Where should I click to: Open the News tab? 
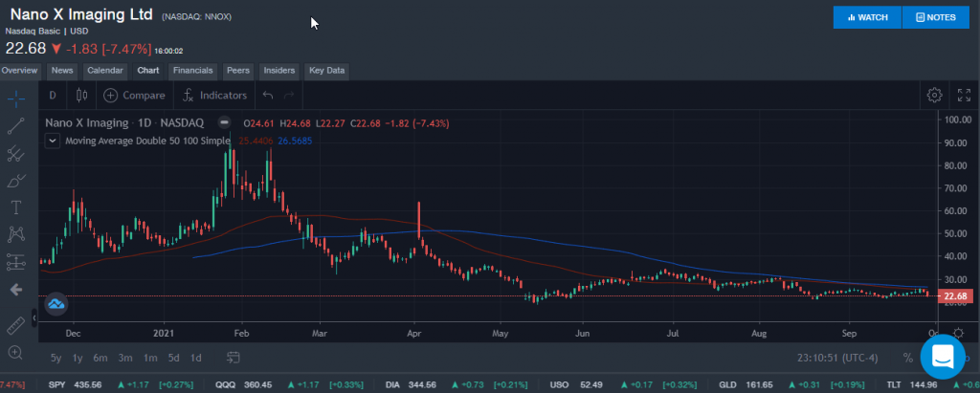click(x=62, y=71)
